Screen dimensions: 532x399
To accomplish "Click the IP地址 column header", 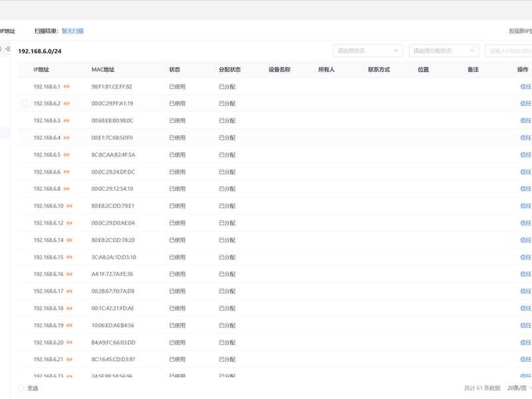I will click(x=41, y=69).
